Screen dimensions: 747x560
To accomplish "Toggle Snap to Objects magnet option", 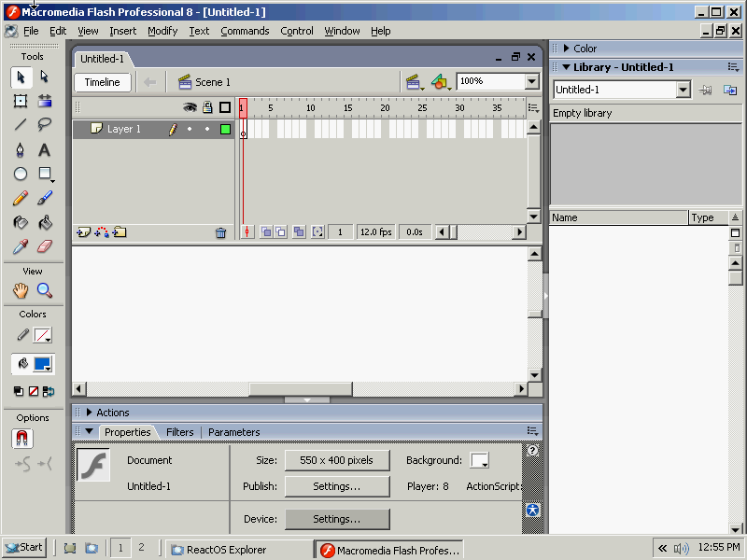I will pos(21,439).
